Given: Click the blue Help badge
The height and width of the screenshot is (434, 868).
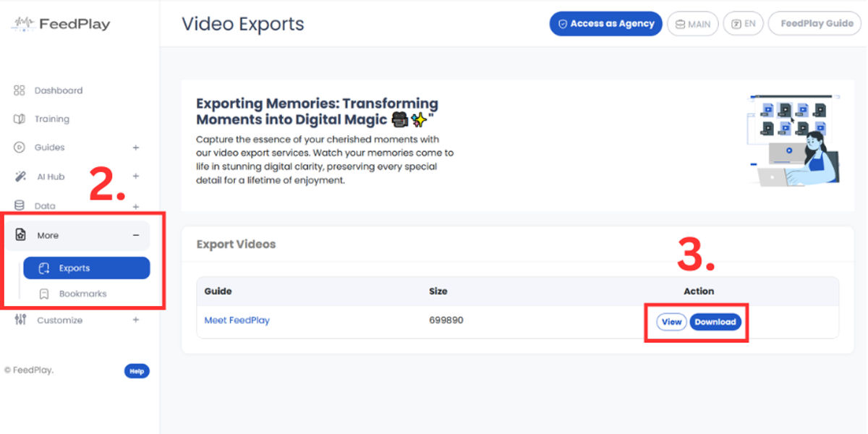Looking at the screenshot, I should click(137, 371).
